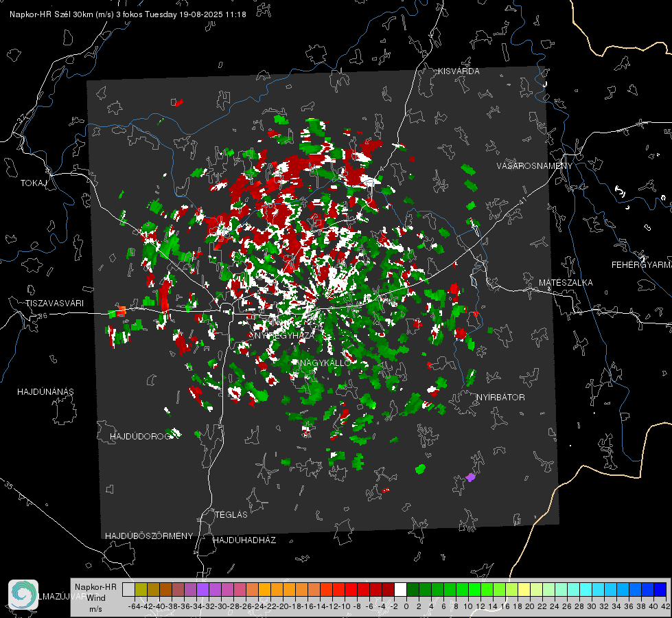The height and width of the screenshot is (618, 672).
Task: Select the MÁTÉSZALKA city label
Action: [566, 283]
